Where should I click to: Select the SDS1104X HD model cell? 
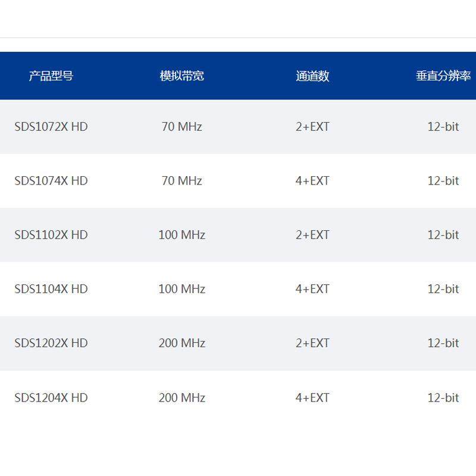pyautogui.click(x=51, y=289)
